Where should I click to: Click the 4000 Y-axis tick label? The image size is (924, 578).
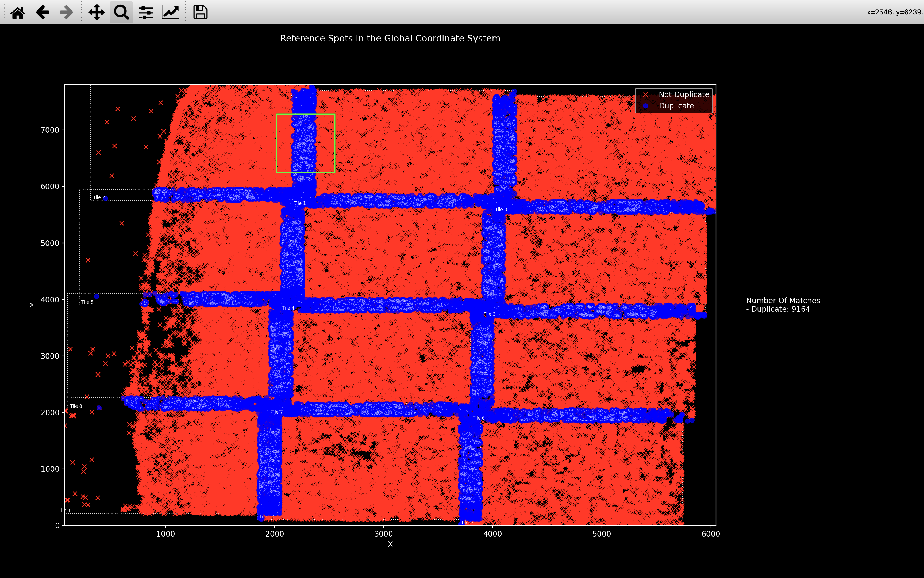coord(50,300)
